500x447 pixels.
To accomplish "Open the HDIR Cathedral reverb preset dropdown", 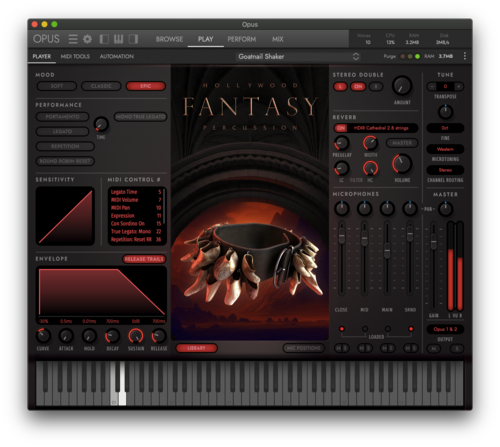I will (x=381, y=128).
